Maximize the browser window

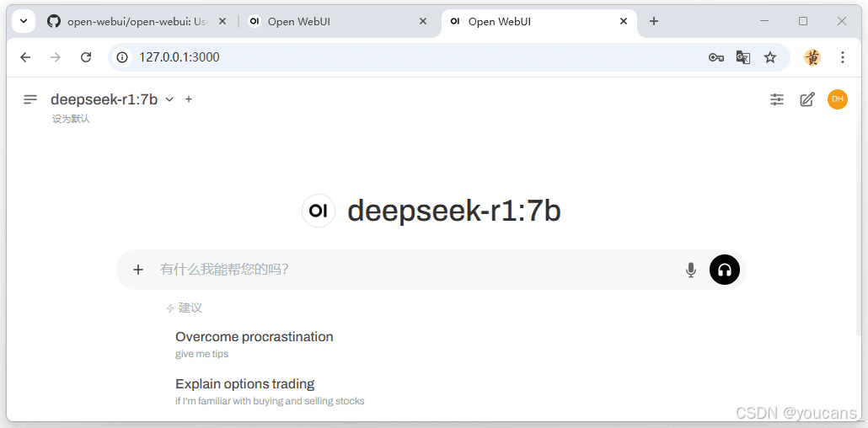(803, 21)
